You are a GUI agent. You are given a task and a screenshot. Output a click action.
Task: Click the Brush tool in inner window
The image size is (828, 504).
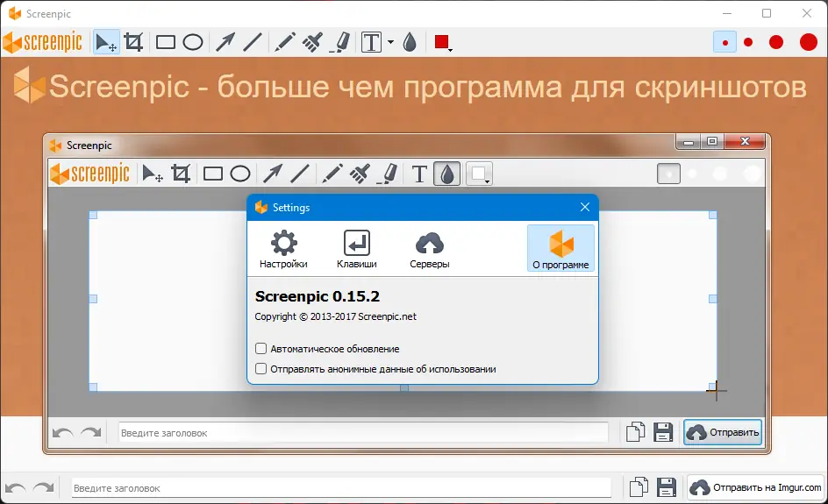359,174
